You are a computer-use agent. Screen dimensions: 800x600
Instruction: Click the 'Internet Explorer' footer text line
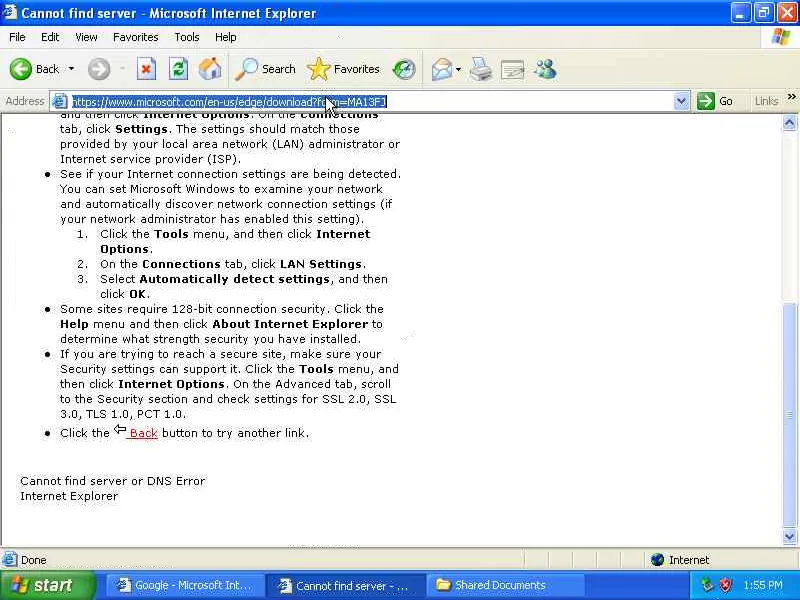click(69, 496)
